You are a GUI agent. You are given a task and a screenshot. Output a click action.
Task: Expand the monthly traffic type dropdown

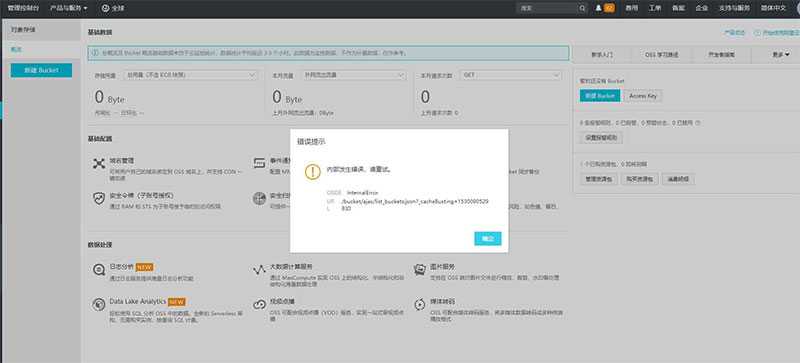click(x=354, y=75)
